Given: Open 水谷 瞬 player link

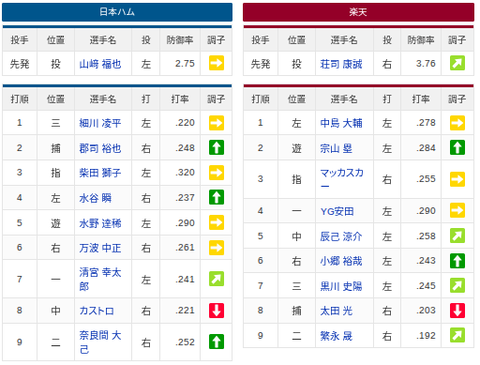Looking at the screenshot, I should click(x=95, y=198).
